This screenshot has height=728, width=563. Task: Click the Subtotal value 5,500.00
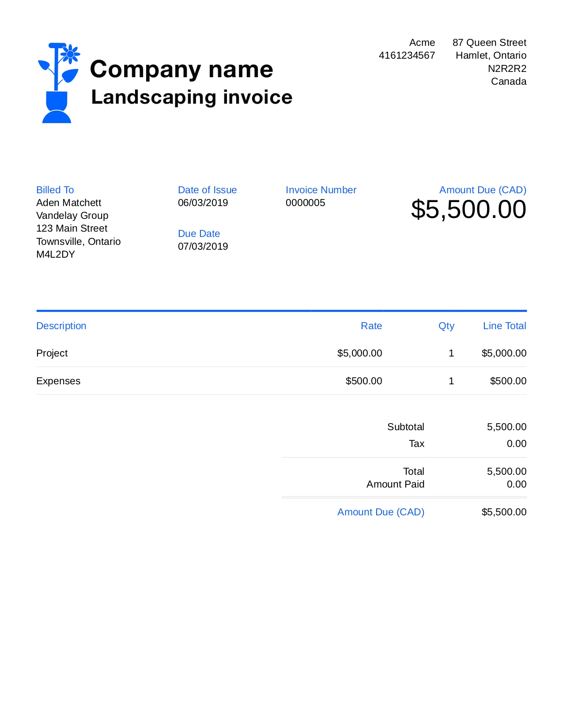pyautogui.click(x=507, y=427)
